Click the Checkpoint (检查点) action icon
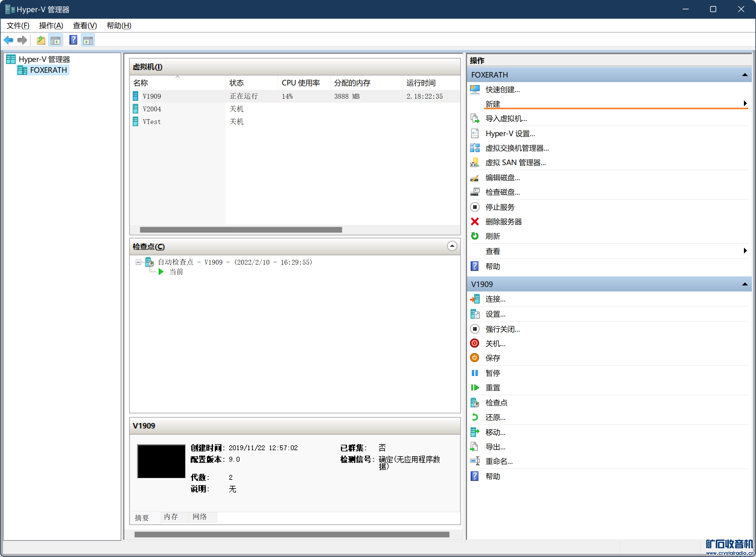The width and height of the screenshot is (756, 557). tap(475, 403)
